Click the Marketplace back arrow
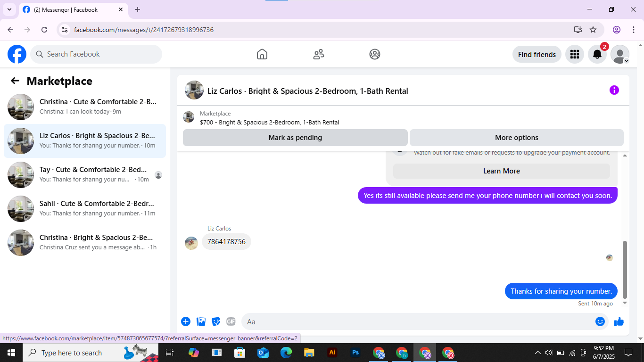 (x=15, y=81)
